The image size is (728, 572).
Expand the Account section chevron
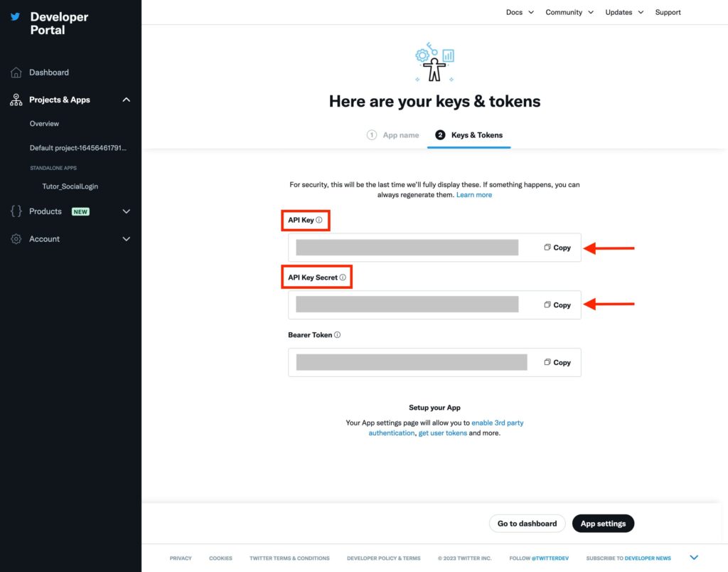pyautogui.click(x=127, y=239)
